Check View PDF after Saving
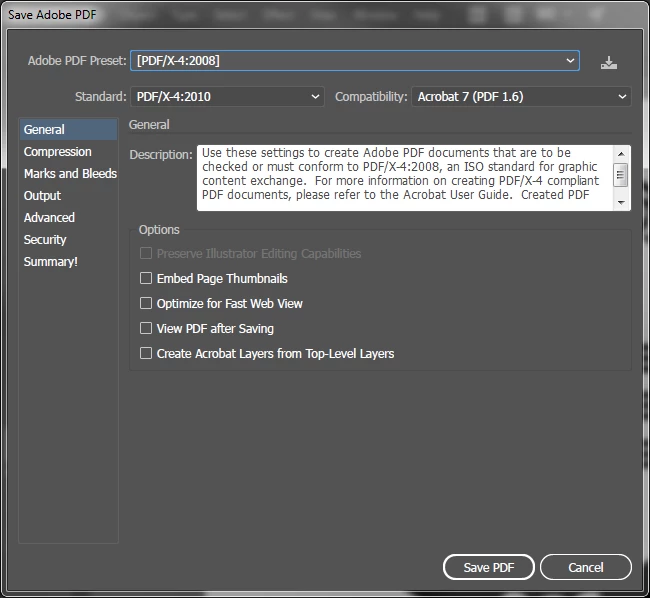Image resolution: width=650 pixels, height=598 pixels. pyautogui.click(x=146, y=328)
